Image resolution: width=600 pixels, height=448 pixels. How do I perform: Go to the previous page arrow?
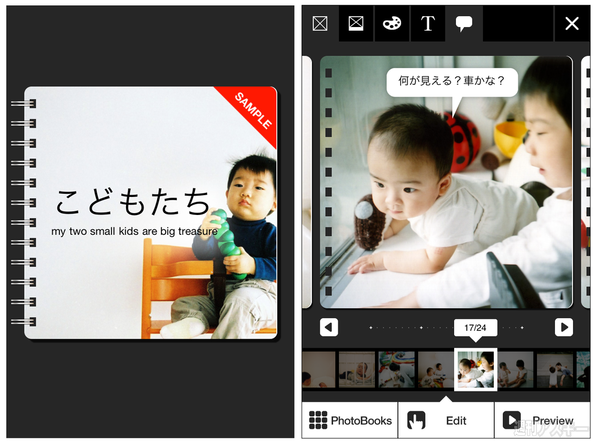pyautogui.click(x=329, y=327)
